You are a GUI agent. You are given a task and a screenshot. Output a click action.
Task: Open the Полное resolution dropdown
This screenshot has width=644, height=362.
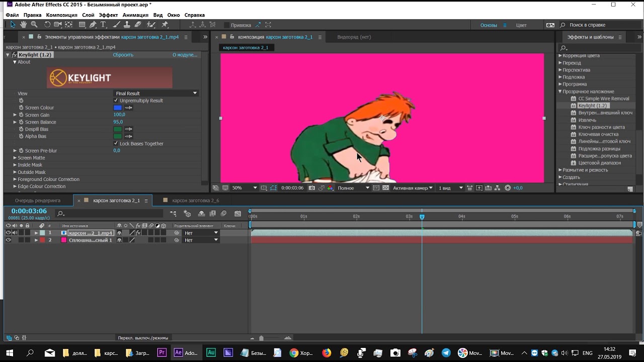(354, 188)
